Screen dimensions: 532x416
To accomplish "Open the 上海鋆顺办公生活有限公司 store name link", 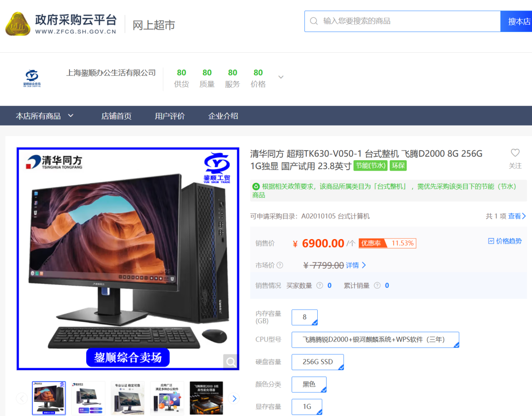I will point(111,72).
